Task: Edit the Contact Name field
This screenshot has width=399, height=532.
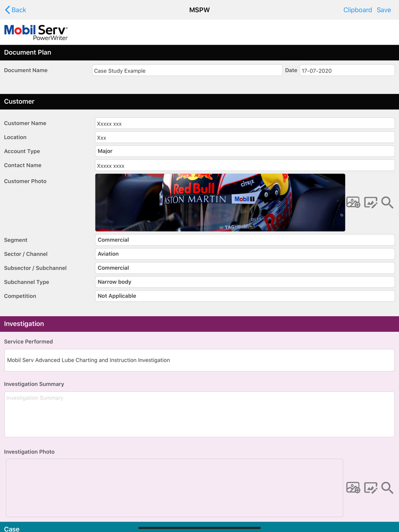Action: click(x=245, y=165)
